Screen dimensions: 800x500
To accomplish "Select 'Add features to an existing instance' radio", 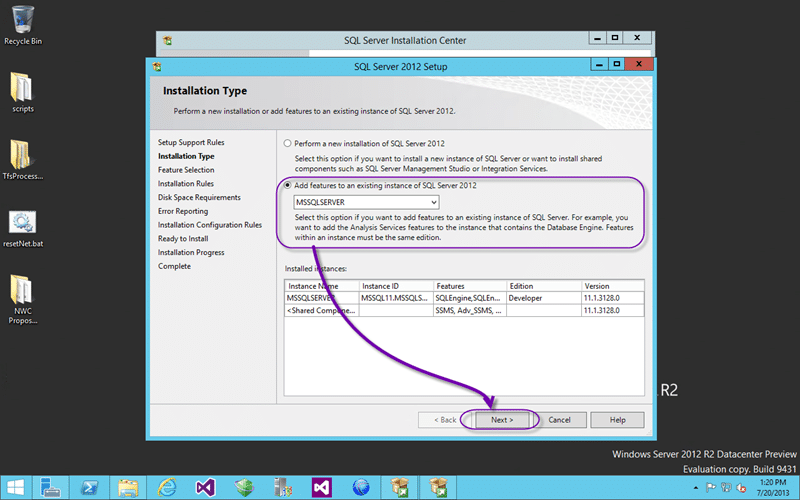I will pos(288,185).
